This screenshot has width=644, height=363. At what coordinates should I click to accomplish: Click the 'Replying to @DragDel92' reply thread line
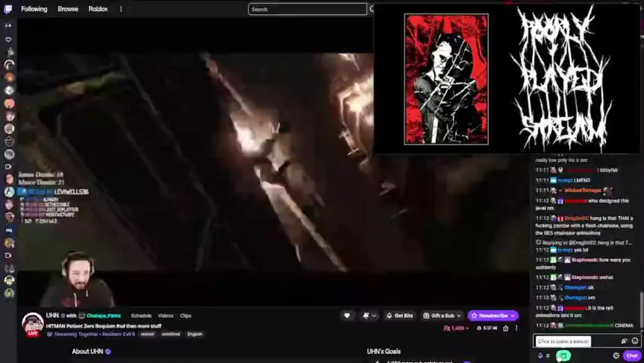[584, 243]
